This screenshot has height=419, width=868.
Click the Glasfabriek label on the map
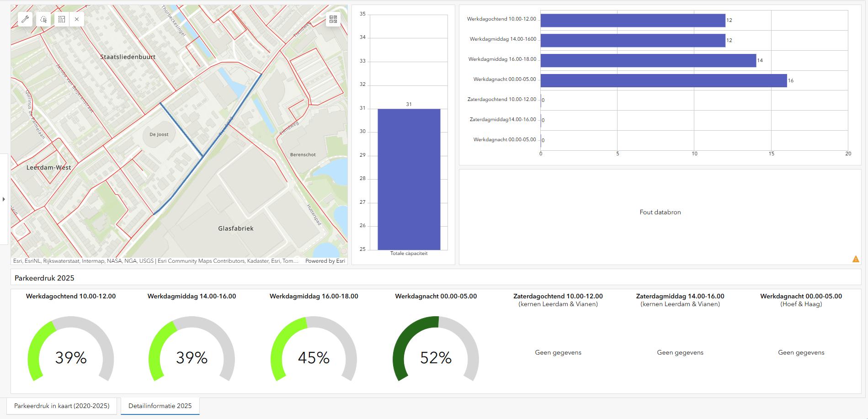(235, 228)
